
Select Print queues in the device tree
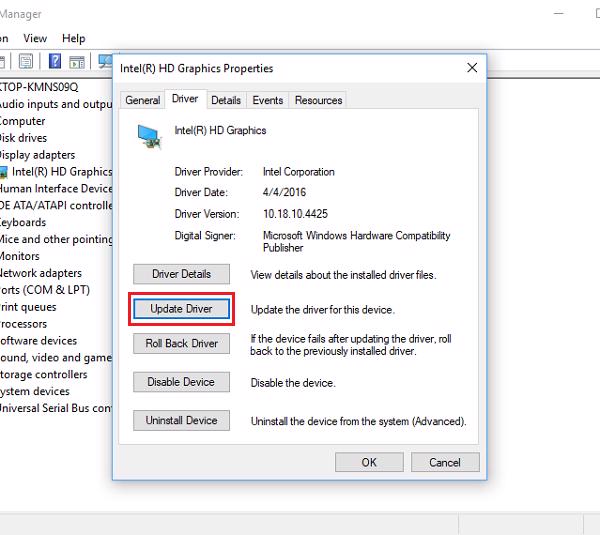(28, 307)
